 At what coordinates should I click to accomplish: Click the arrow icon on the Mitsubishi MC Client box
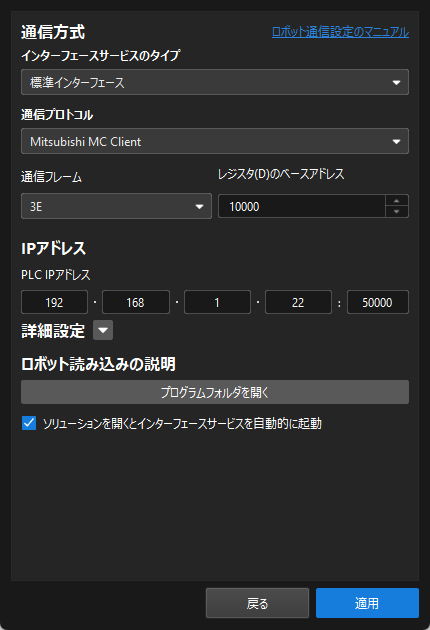tap(396, 142)
